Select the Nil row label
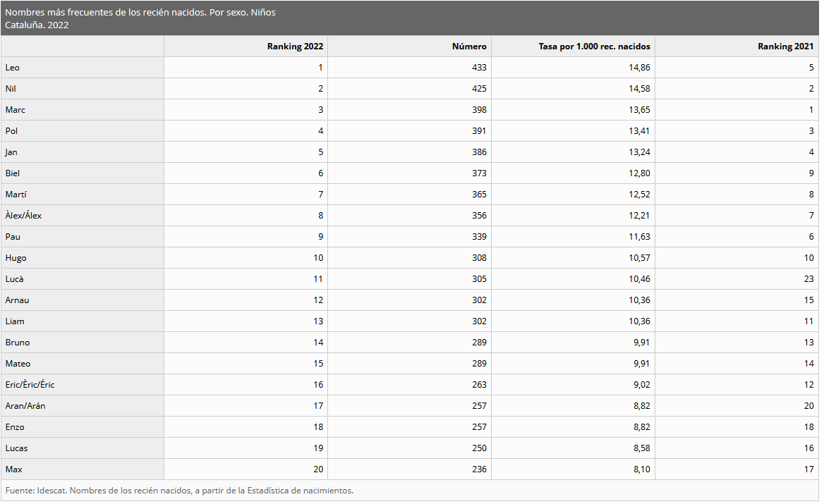The width and height of the screenshot is (824, 504). click(x=83, y=89)
